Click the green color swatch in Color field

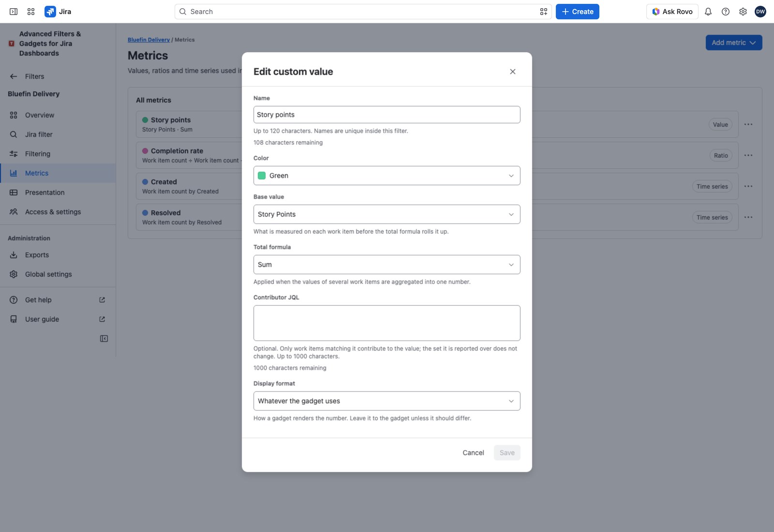click(262, 176)
